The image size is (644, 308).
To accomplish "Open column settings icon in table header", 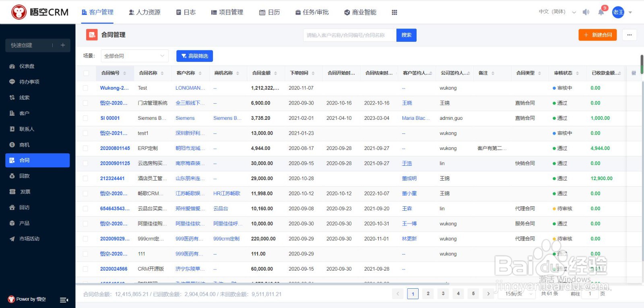I will point(634,73).
